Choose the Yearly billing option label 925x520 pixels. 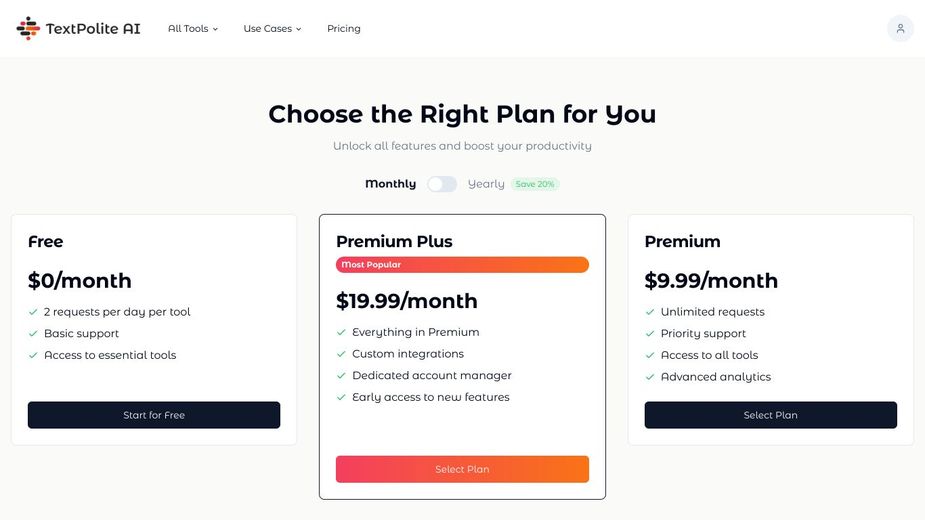coord(486,184)
